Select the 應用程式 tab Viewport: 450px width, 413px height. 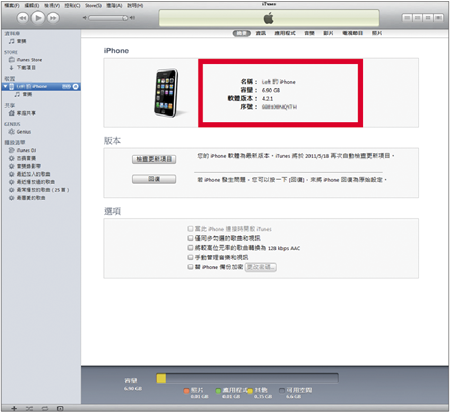285,33
